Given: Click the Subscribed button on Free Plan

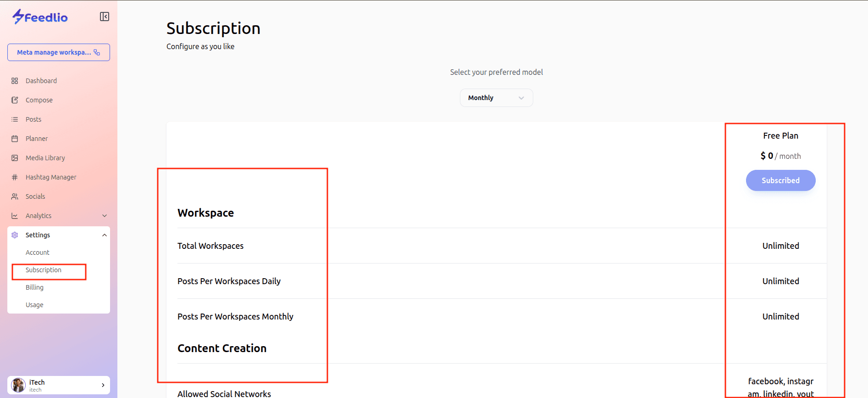Looking at the screenshot, I should pyautogui.click(x=780, y=180).
